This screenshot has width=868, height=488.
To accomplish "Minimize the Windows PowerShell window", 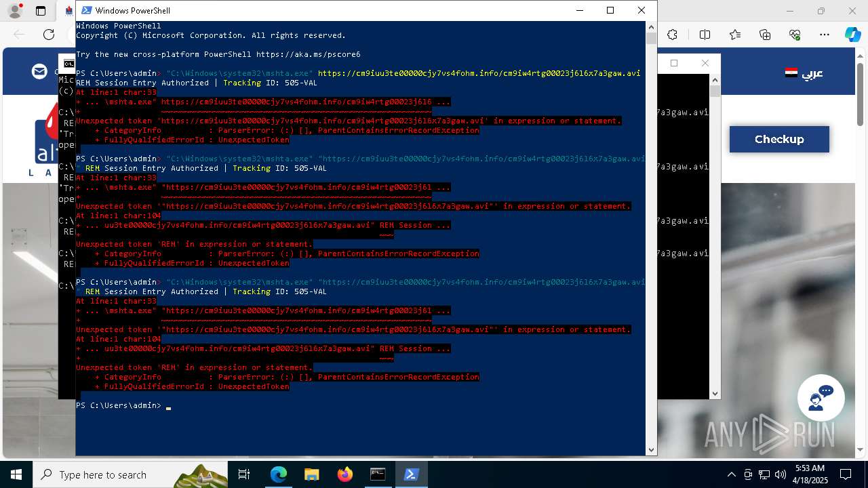I will coord(579,10).
